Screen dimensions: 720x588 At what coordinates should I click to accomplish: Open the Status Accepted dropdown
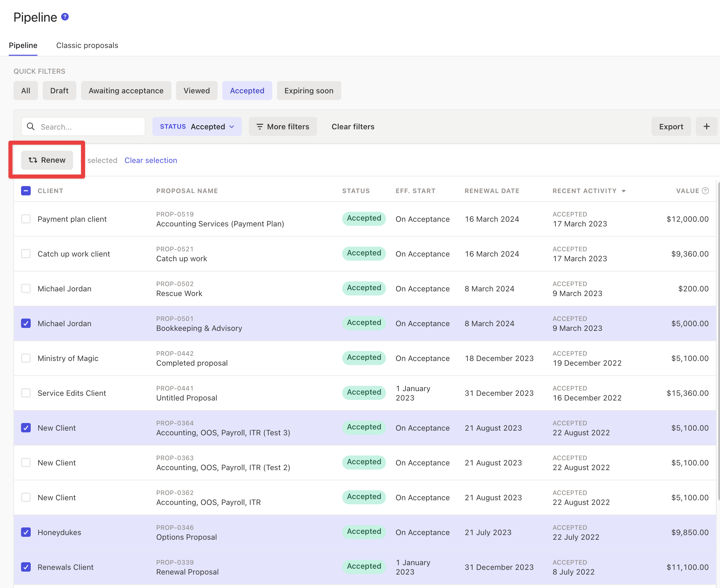(x=197, y=126)
